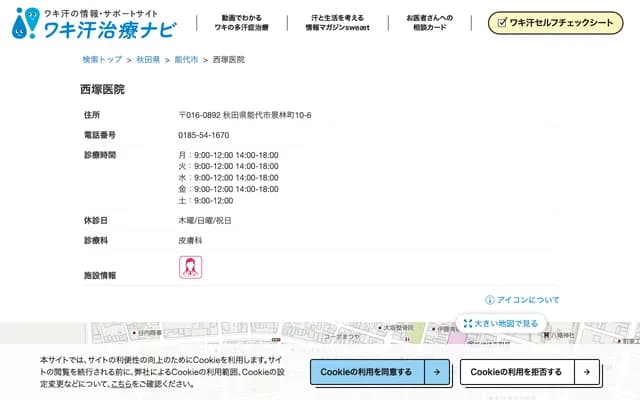640x400 pixels.
Task: Click the arrow on the Cookie reject button
Action: coord(586,372)
